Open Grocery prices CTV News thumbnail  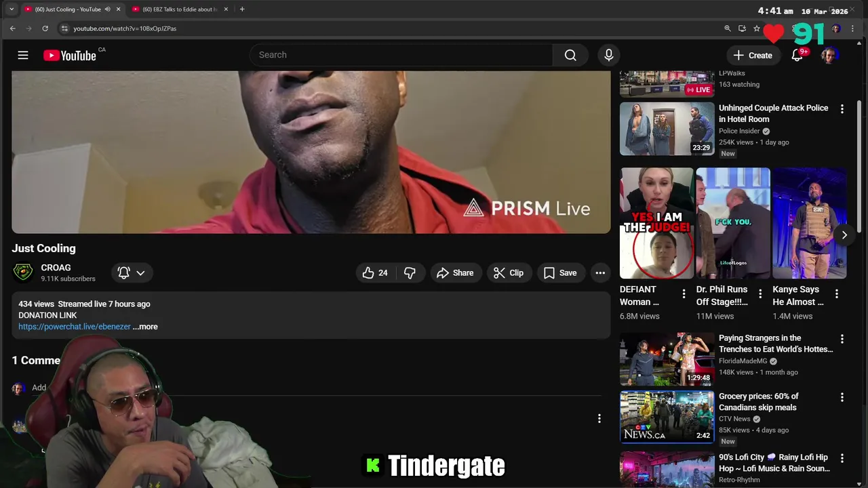(x=667, y=418)
